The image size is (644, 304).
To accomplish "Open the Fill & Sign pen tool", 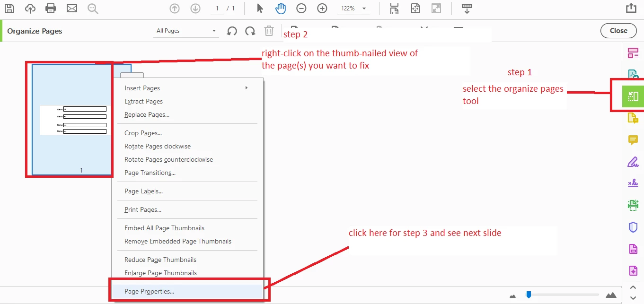I will 633,162.
